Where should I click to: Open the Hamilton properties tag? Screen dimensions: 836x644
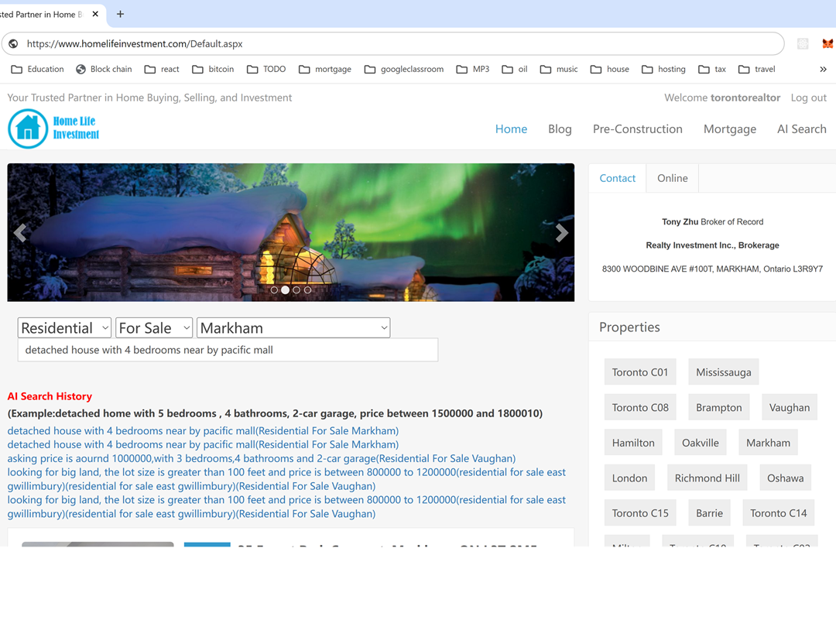pyautogui.click(x=633, y=443)
